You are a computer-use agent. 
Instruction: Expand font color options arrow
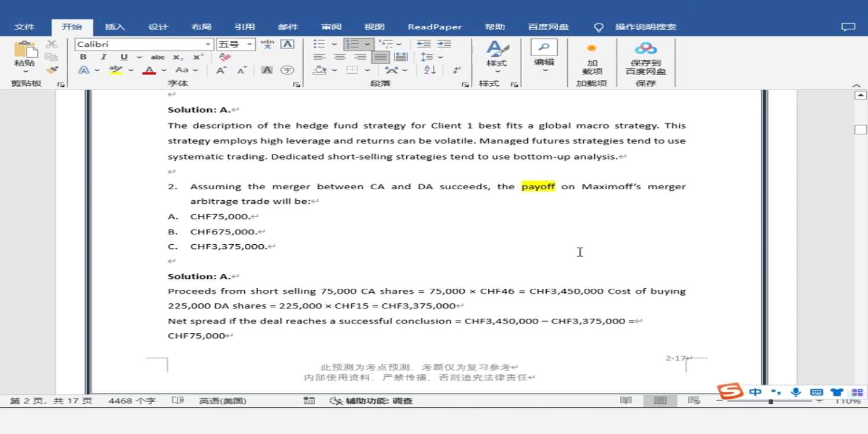[x=164, y=71]
